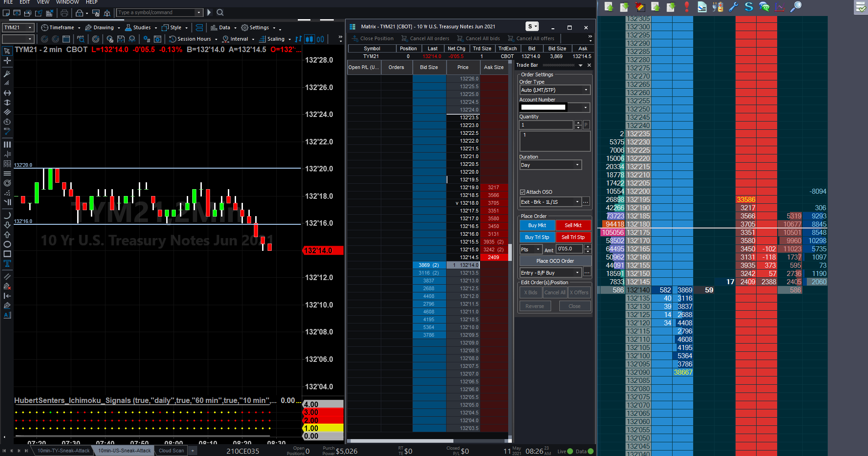Select the crosshair cursor tool
868x456 pixels.
point(7,60)
